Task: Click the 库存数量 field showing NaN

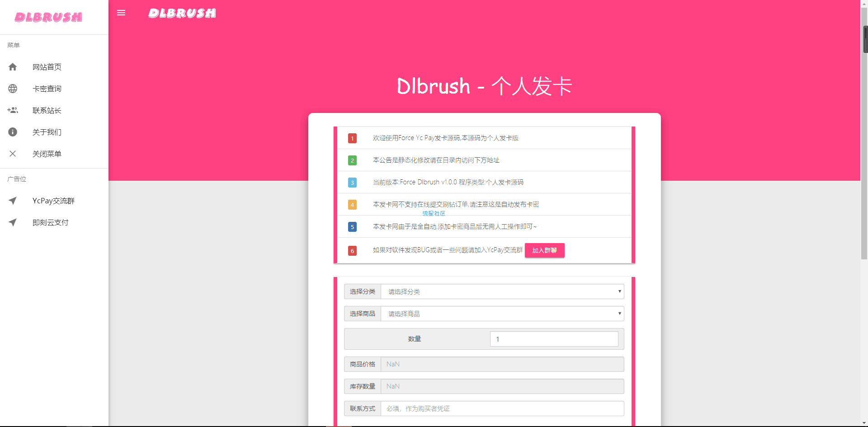Action: coord(502,386)
